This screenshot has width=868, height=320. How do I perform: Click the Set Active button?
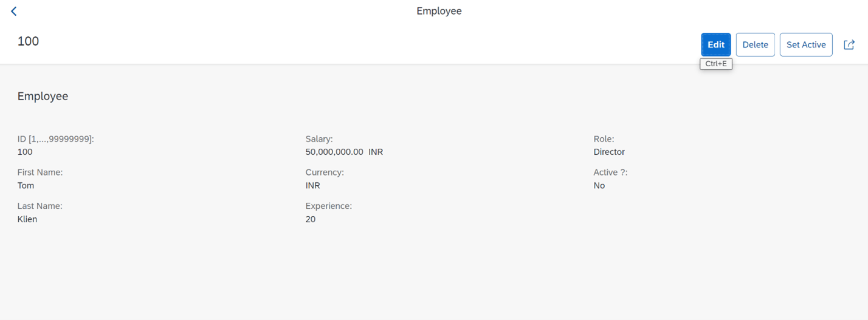pyautogui.click(x=805, y=44)
